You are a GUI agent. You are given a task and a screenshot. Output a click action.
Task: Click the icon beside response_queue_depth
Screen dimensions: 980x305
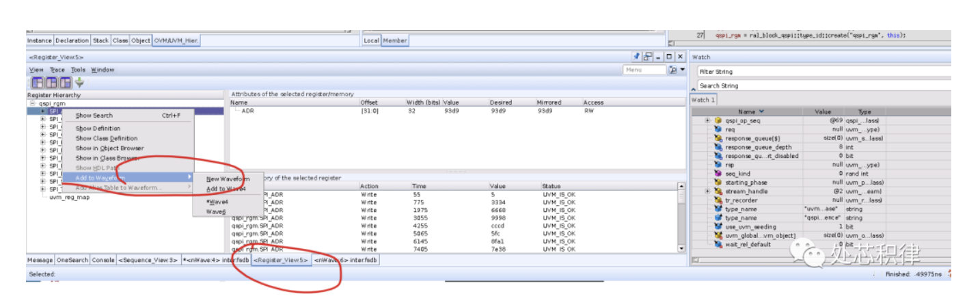(x=718, y=146)
